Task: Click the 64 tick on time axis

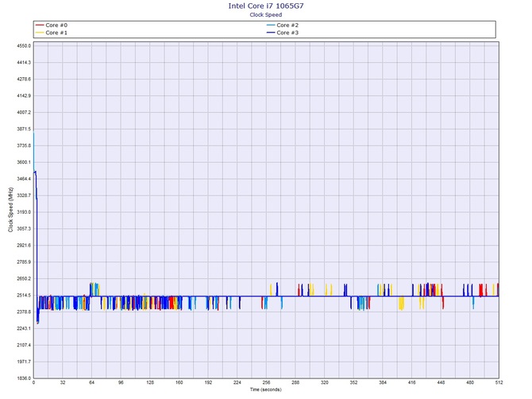Action: tap(91, 382)
